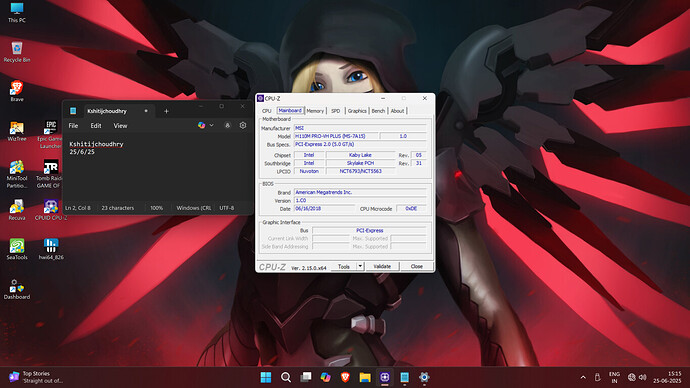Screen dimensions: 690x388
Task: Open the Brave desktop shortcut
Action: tap(17, 91)
